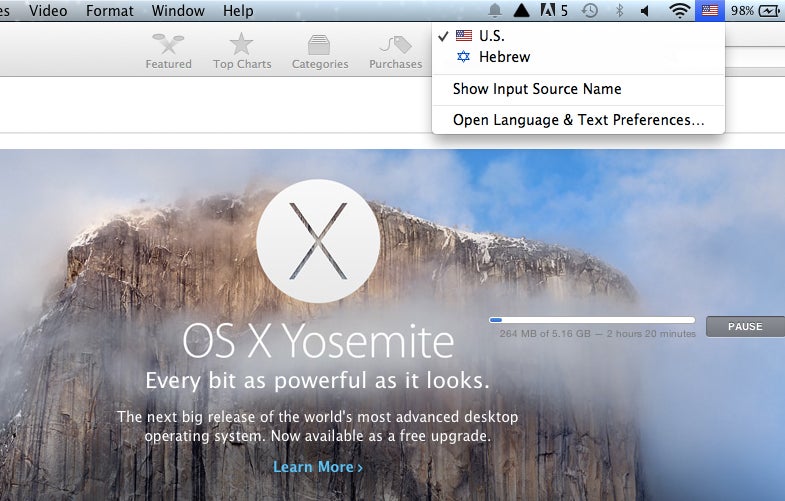Click "Every bit as powerful as it looks."
The image size is (785, 501).
[317, 381]
